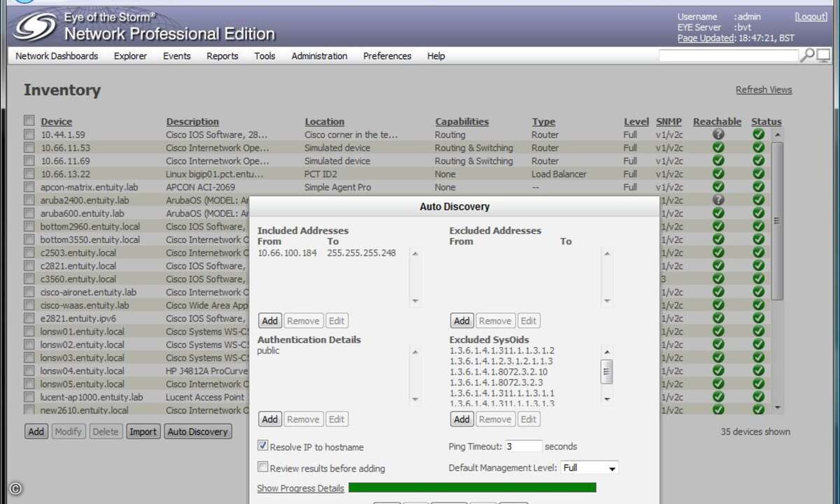
Task: Click the Auto Discovery button below the inventory
Action: pos(198,432)
